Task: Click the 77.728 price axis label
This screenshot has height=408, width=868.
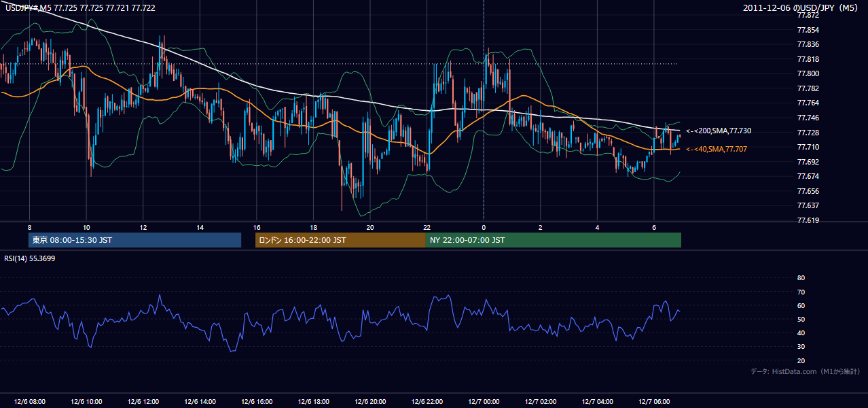Action: pyautogui.click(x=810, y=132)
